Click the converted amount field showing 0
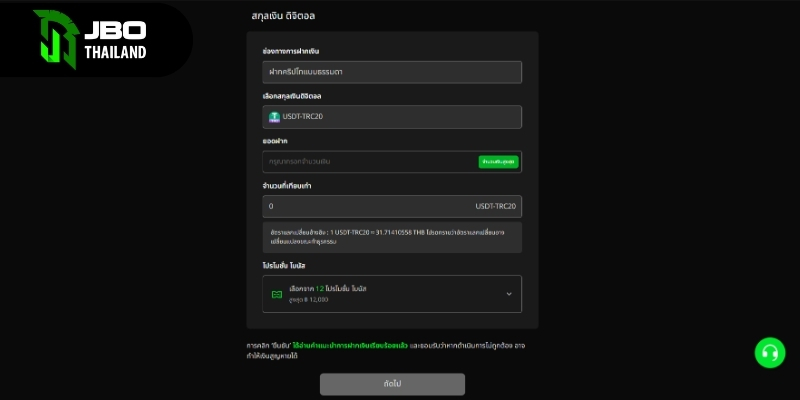This screenshot has width=800, height=400. pos(360,207)
